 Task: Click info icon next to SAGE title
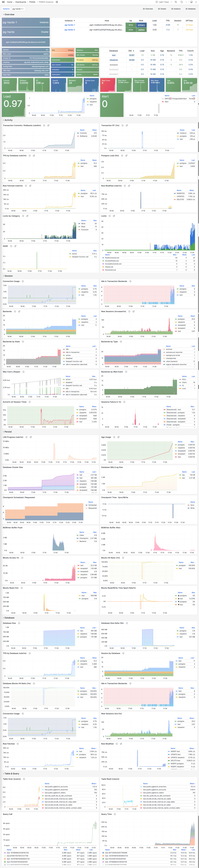pyautogui.click(x=11, y=246)
